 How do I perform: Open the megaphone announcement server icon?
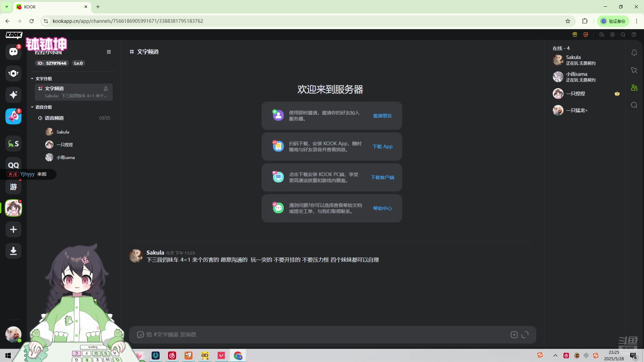[x=13, y=116]
